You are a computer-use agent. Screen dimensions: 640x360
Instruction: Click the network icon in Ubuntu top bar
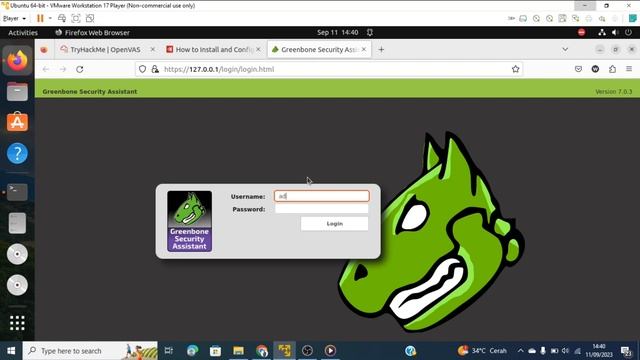point(602,33)
